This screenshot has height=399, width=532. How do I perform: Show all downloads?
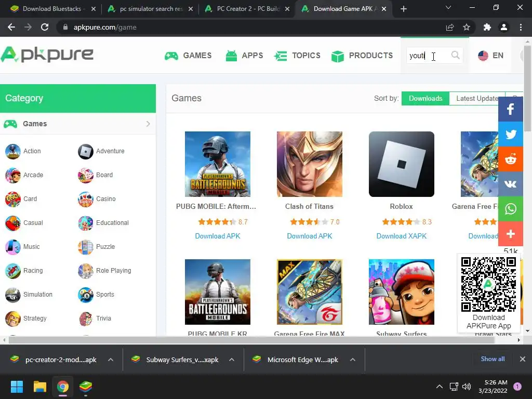[x=493, y=359]
